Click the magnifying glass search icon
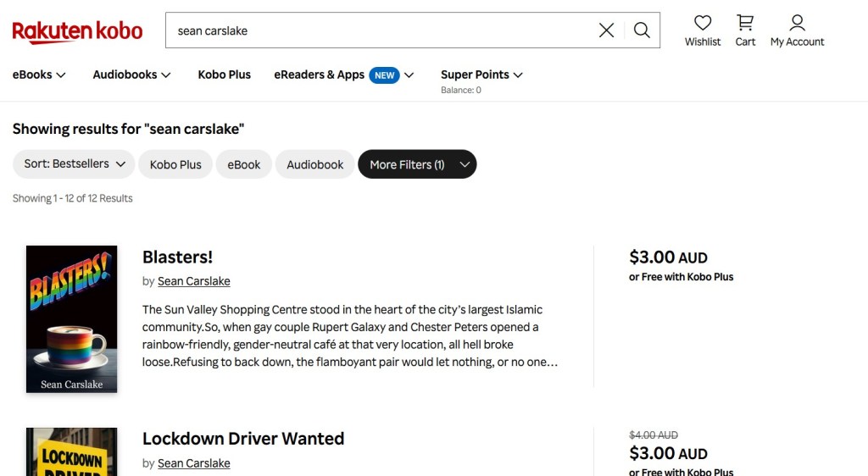Image resolution: width=868 pixels, height=476 pixels. click(642, 30)
